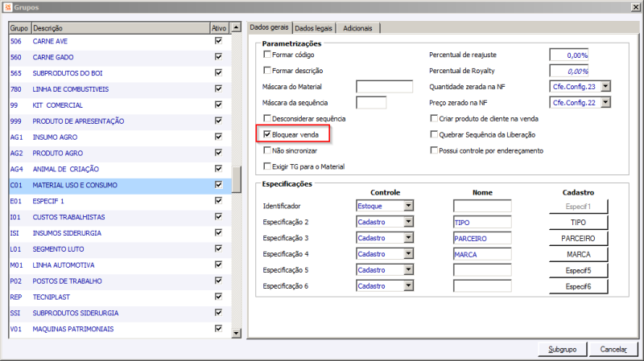Check Quebrar Sequência da Liberação
The image size is (644, 361).
pos(434,134)
